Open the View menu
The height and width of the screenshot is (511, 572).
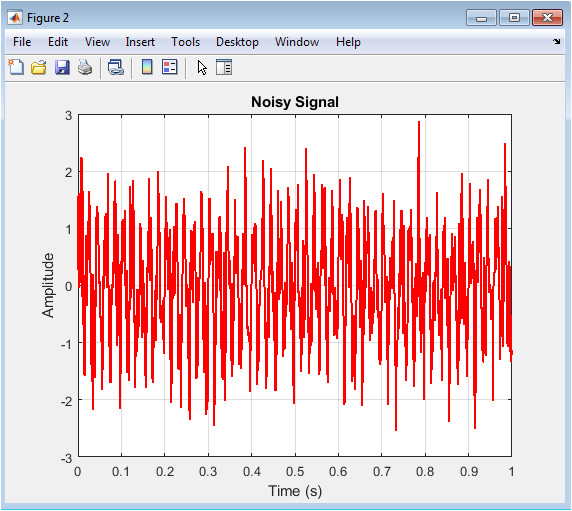[97, 42]
